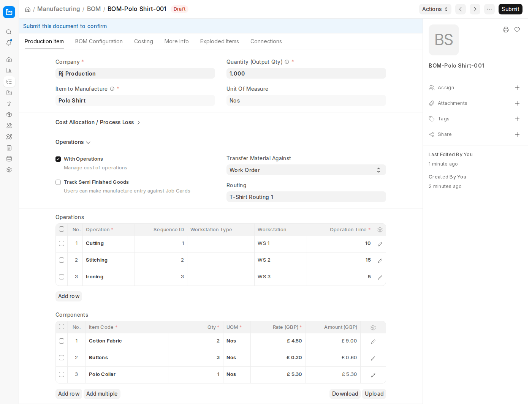Switch to BOM Configuration tab
532x404 pixels.
point(99,41)
